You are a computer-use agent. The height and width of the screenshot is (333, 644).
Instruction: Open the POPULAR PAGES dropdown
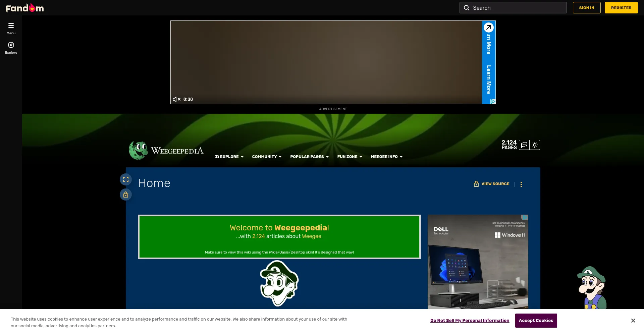(309, 157)
